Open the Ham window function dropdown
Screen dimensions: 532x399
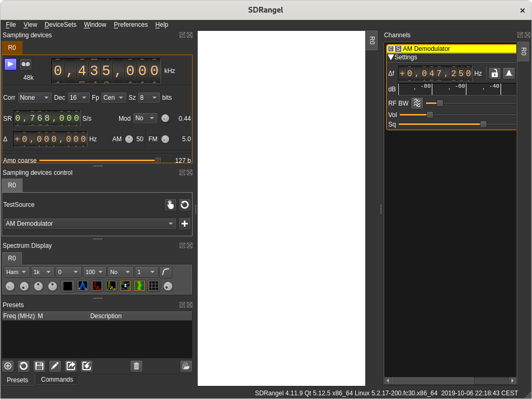coord(16,271)
